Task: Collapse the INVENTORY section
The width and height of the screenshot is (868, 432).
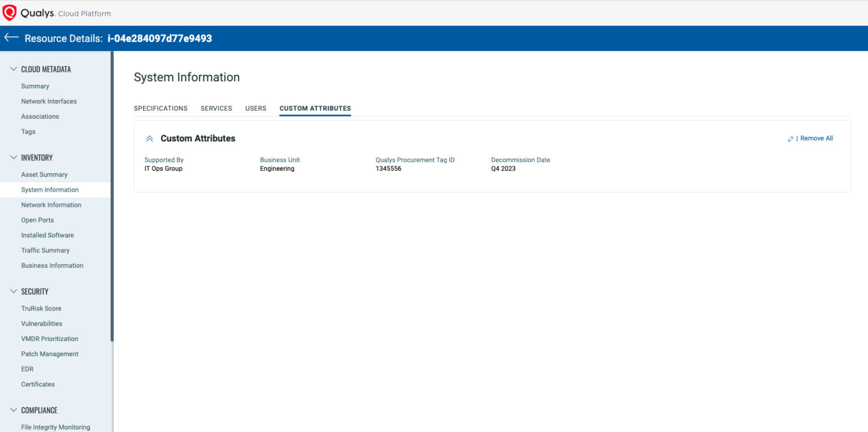Action: click(x=12, y=157)
